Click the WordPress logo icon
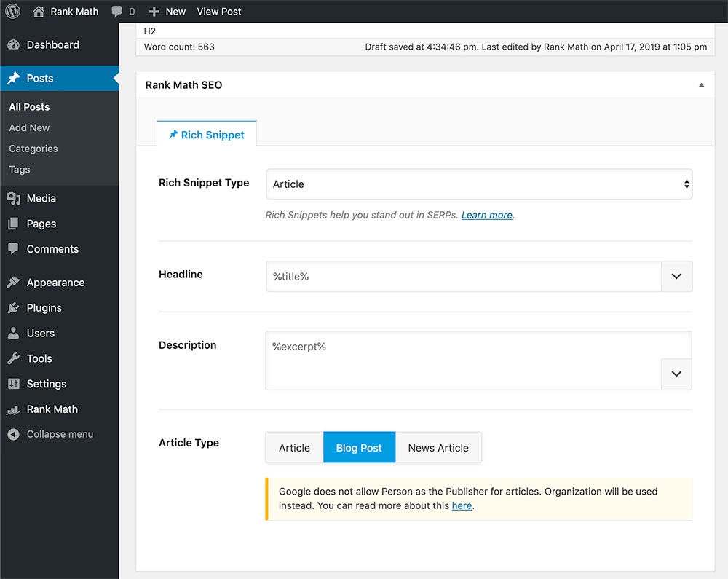Image resolution: width=728 pixels, height=579 pixels. coord(12,12)
